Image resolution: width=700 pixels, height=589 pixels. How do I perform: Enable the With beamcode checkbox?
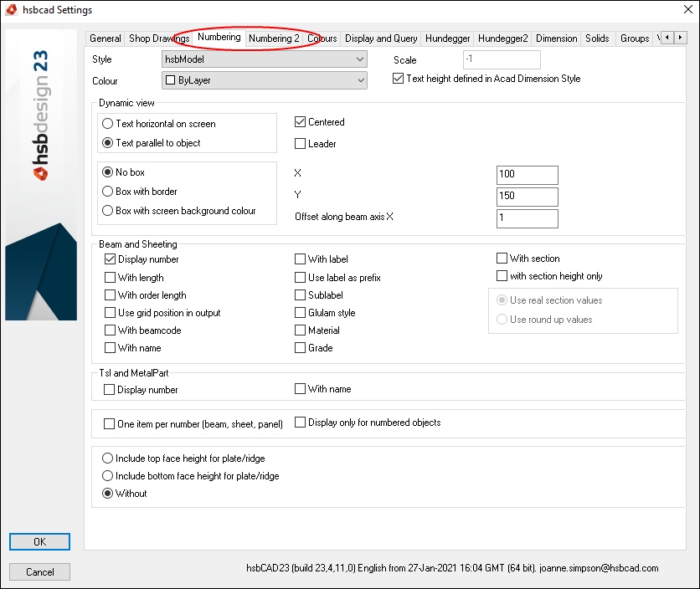click(x=143, y=330)
